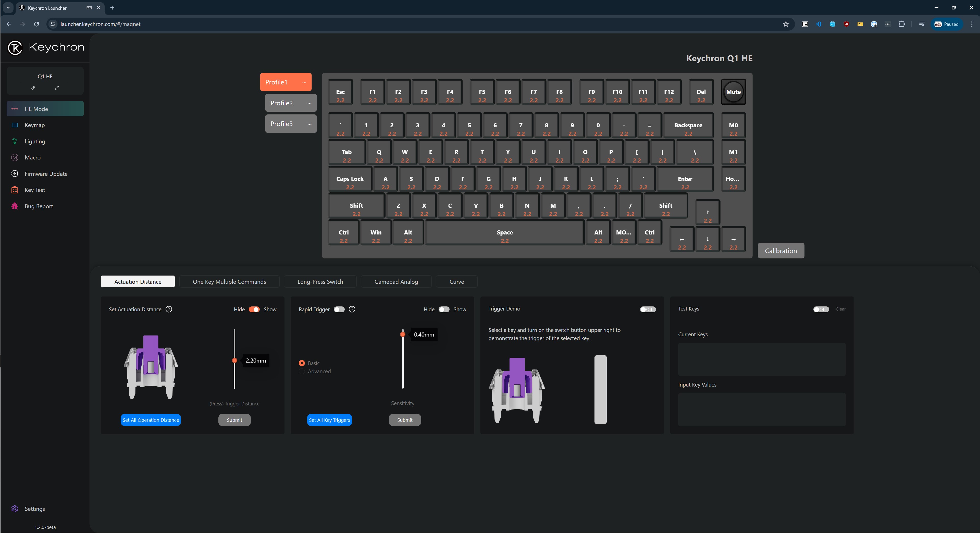Click the Key Test sidebar icon
Screen dimensions: 980x533
15,190
